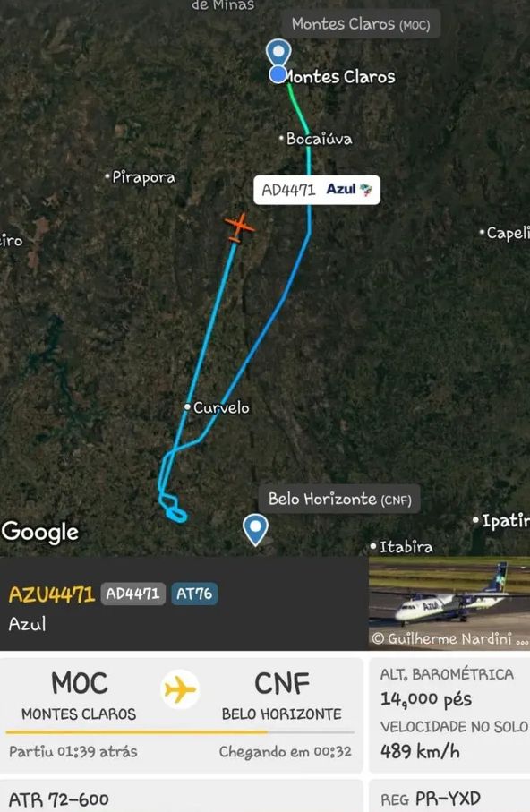Open the REG PR-YXD registration field
The image size is (530, 812).
(449, 798)
